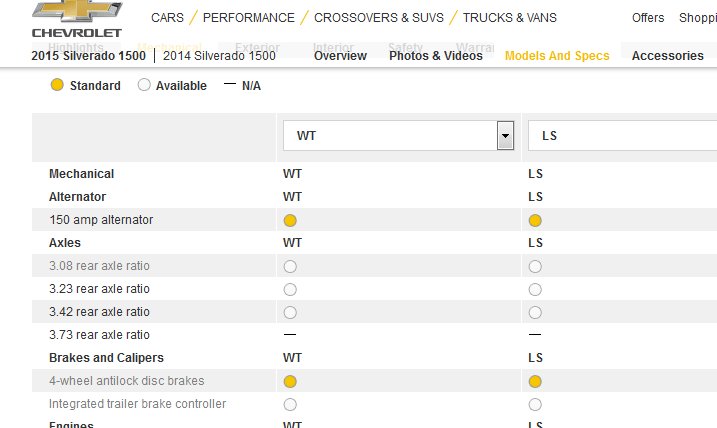Click WT standard dot for 150 amp alternator
This screenshot has height=428, width=717.
pos(290,220)
